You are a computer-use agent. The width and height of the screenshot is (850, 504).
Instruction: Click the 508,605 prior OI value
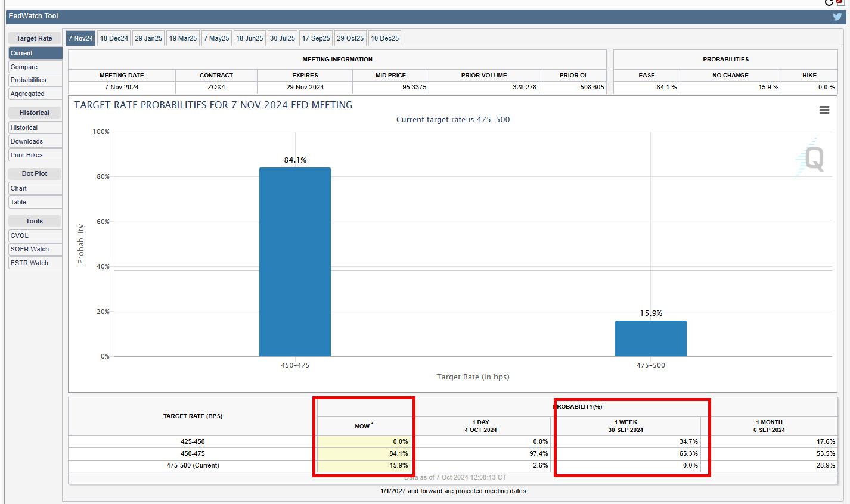tap(592, 87)
